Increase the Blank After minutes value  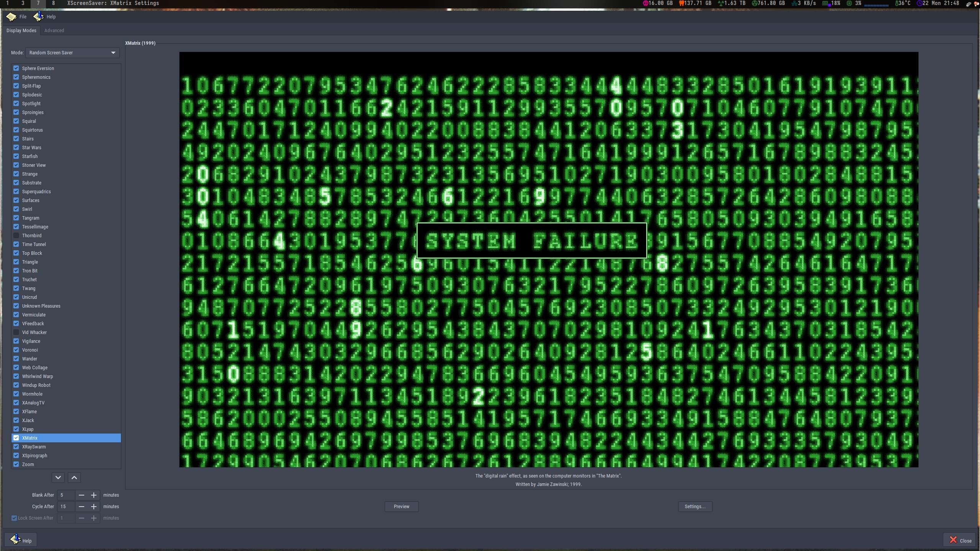(94, 495)
